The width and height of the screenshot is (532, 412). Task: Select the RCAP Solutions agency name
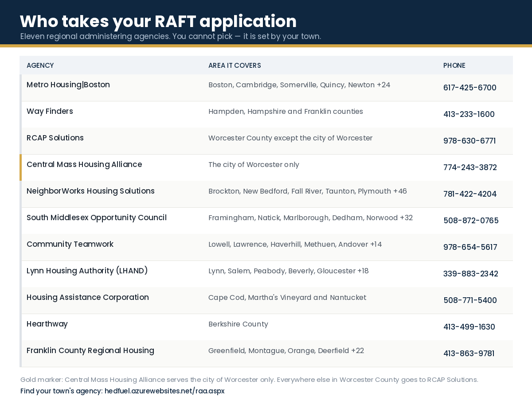click(x=55, y=138)
